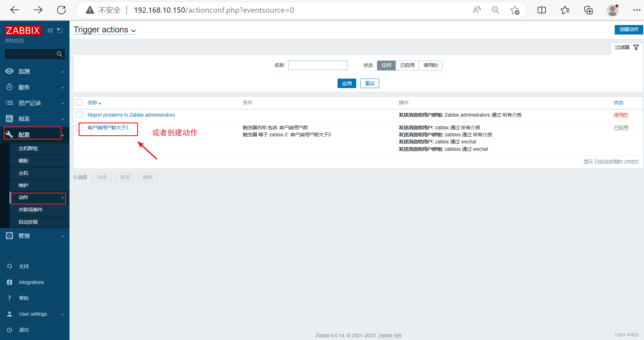Open the 动作 submenu arrow
This screenshot has width=644, height=340.
point(62,198)
